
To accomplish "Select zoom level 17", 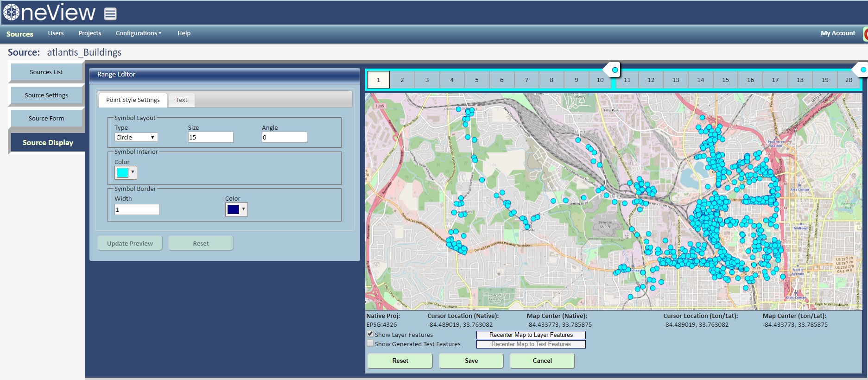I will [x=775, y=80].
